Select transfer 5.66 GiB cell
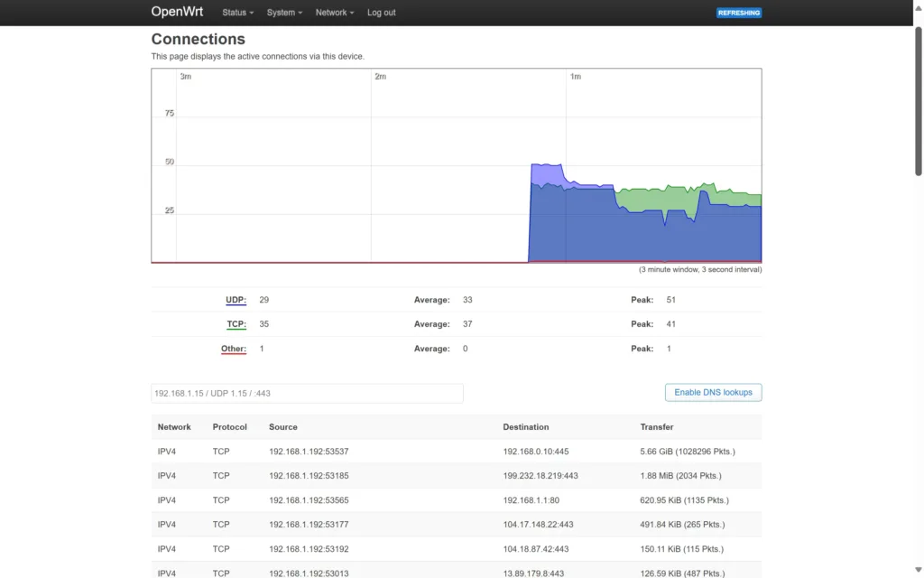The image size is (924, 578). click(687, 452)
